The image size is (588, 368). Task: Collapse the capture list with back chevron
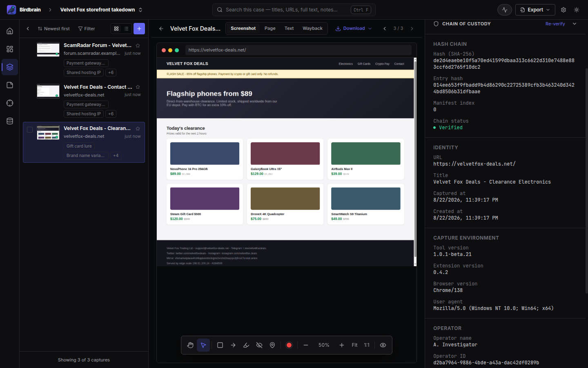28,29
